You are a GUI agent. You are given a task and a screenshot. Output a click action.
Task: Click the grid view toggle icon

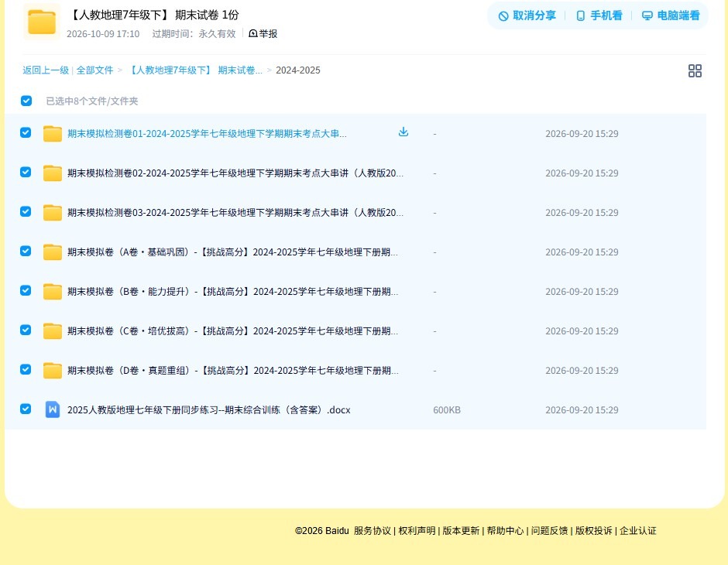click(x=695, y=70)
